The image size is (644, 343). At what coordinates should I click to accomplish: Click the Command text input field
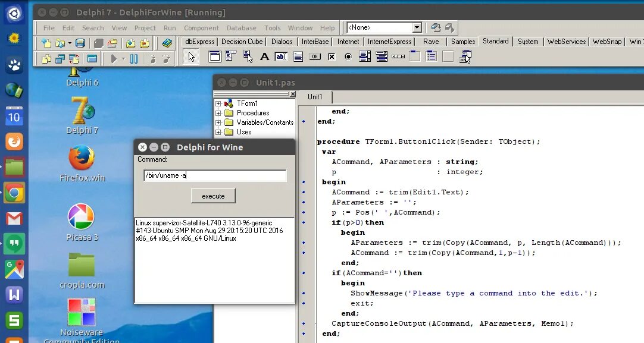coord(215,175)
